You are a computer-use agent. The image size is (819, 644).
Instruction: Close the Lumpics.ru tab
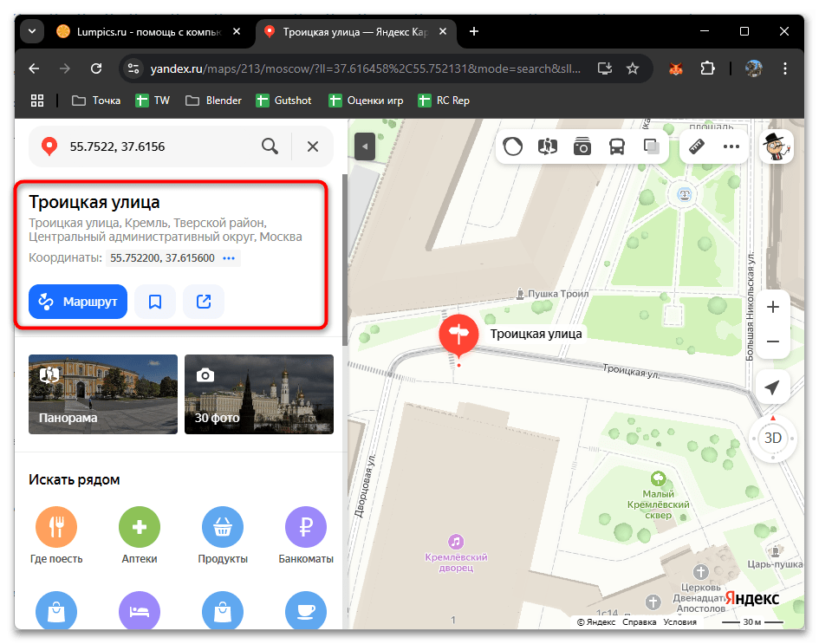pos(237,32)
